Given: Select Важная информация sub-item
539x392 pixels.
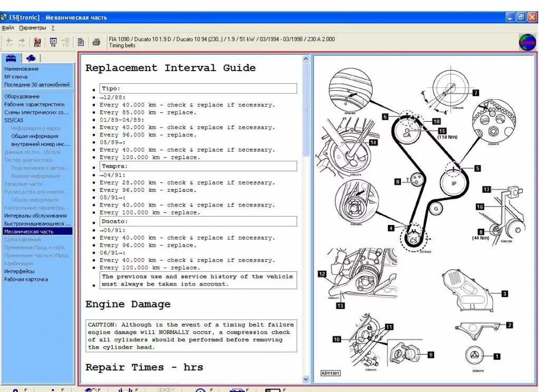Looking at the screenshot, I should (35, 175).
